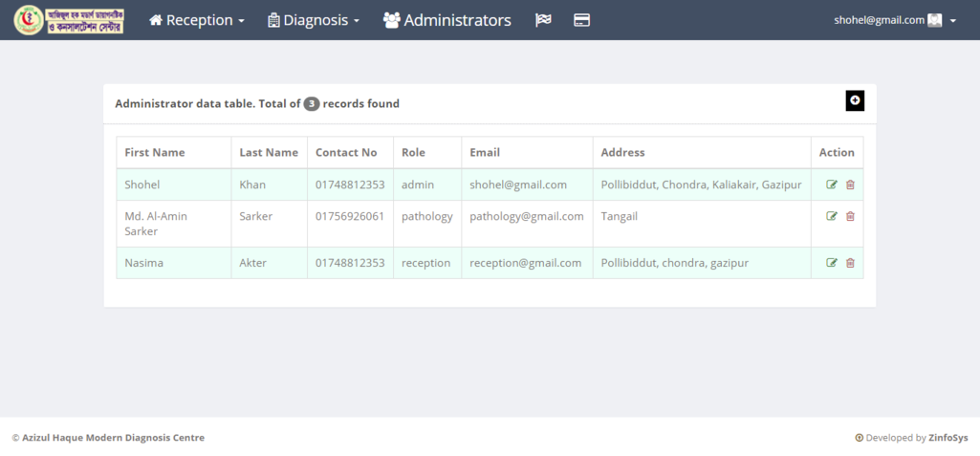
Task: Go to the Administrators page
Action: [x=446, y=20]
